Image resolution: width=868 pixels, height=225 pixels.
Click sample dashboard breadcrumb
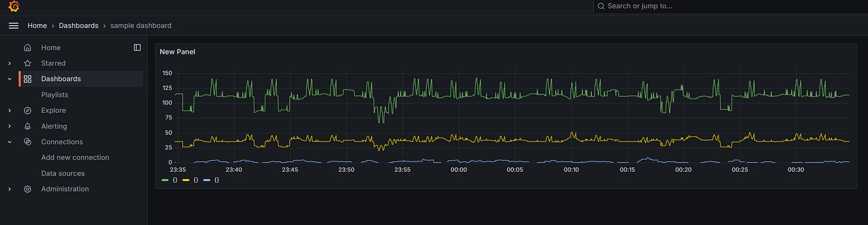[141, 26]
